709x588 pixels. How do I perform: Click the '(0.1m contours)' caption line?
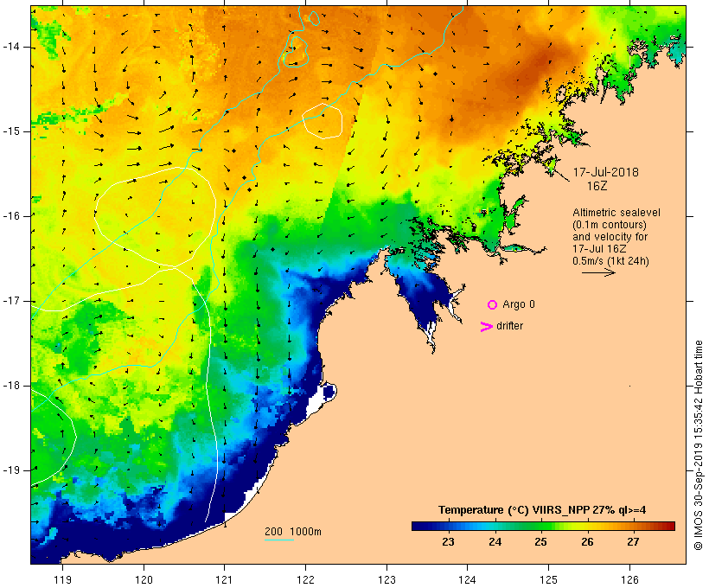610,225
